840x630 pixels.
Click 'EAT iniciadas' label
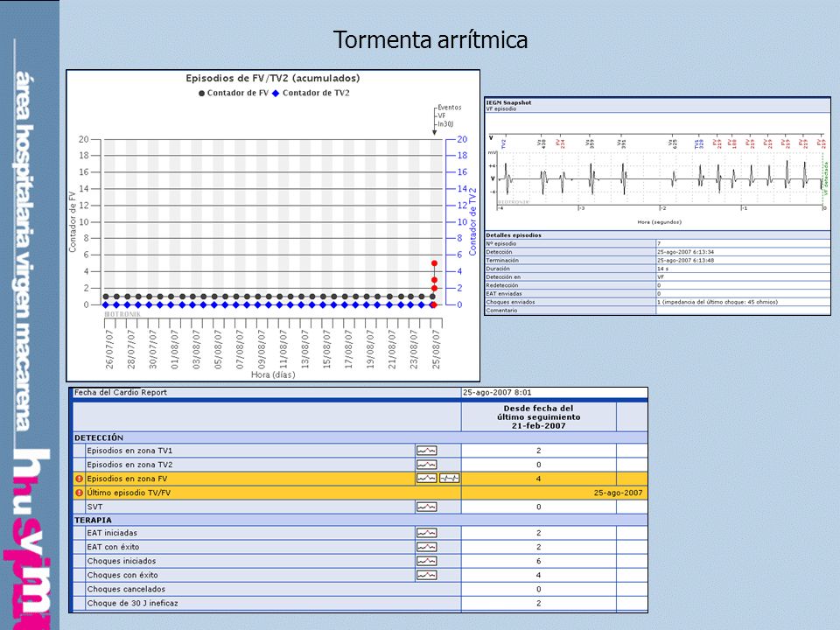[112, 533]
